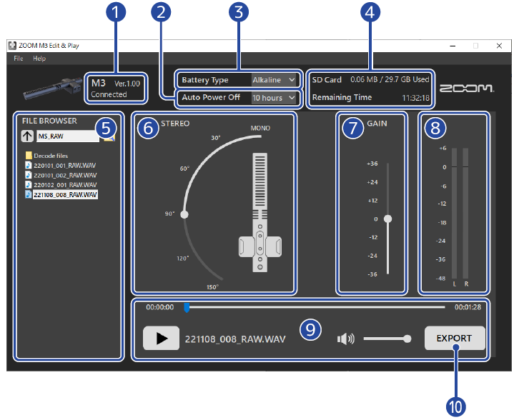519x420 pixels.
Task: Click the playback position marker
Action: coord(187,308)
